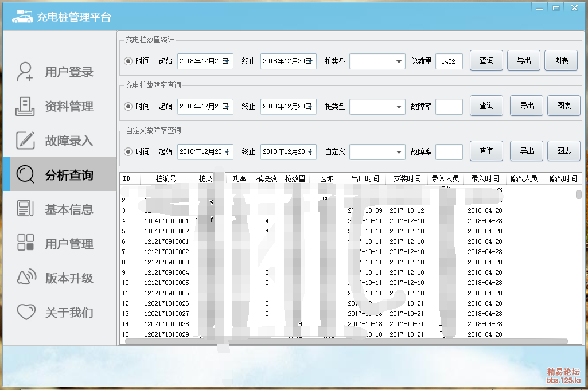Open the 终止 date picker in 自定义故障率查询
Viewport: 588px width, 390px height.
[289, 152]
